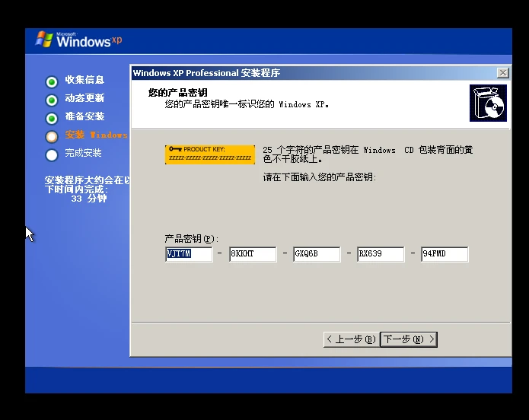Click the second product key field 8KKHT
This screenshot has height=420, width=529.
pyautogui.click(x=253, y=254)
